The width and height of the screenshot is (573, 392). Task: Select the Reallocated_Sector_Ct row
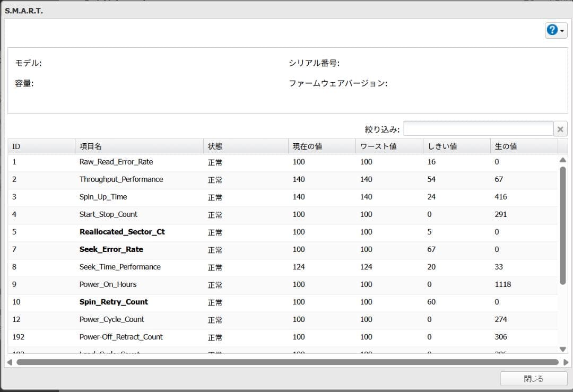coord(212,232)
